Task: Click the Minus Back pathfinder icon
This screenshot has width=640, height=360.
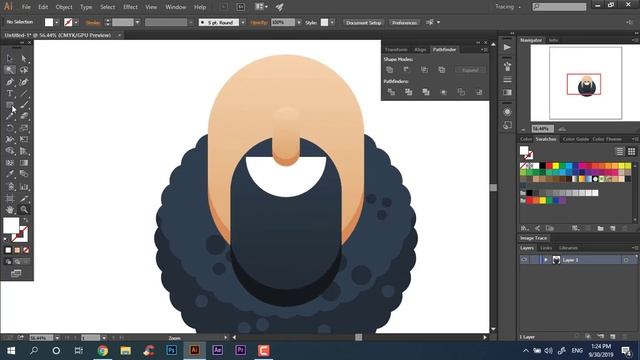Action: (x=479, y=92)
